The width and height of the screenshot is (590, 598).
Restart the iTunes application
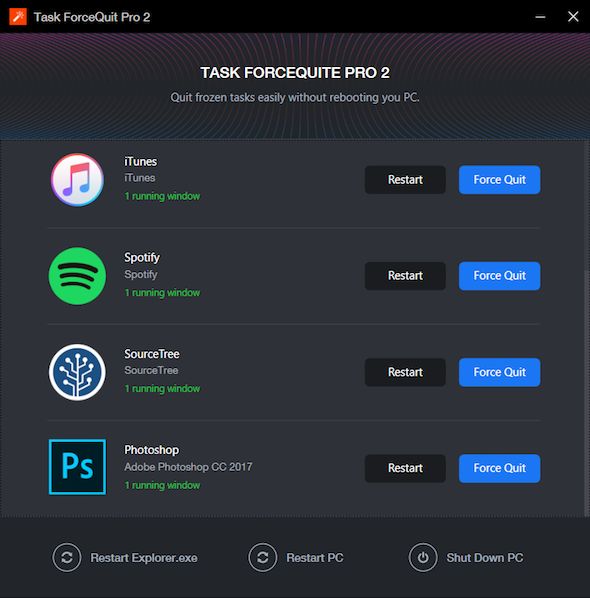[x=405, y=180]
